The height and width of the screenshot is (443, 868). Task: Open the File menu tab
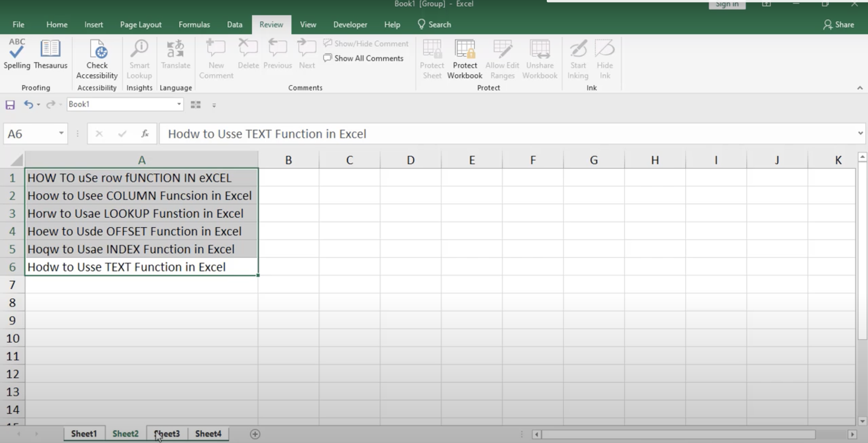click(18, 25)
